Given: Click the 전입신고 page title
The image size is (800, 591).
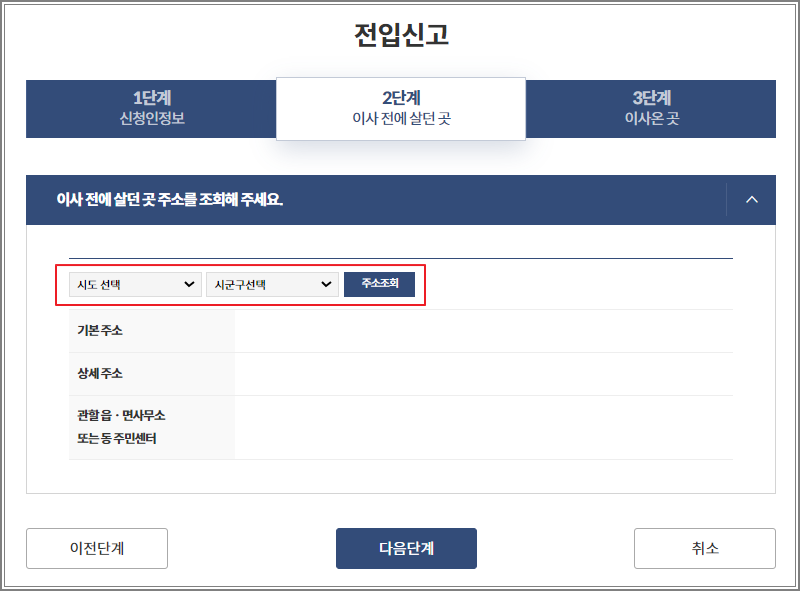Looking at the screenshot, I should tap(399, 32).
